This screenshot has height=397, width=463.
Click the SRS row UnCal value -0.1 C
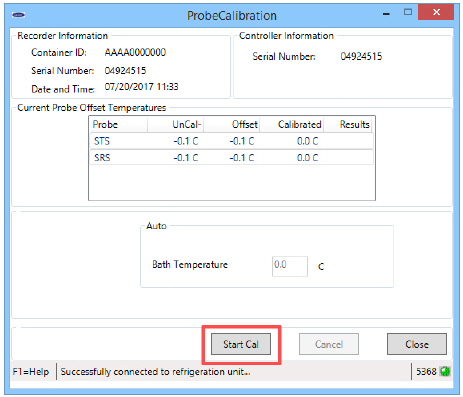tap(186, 157)
